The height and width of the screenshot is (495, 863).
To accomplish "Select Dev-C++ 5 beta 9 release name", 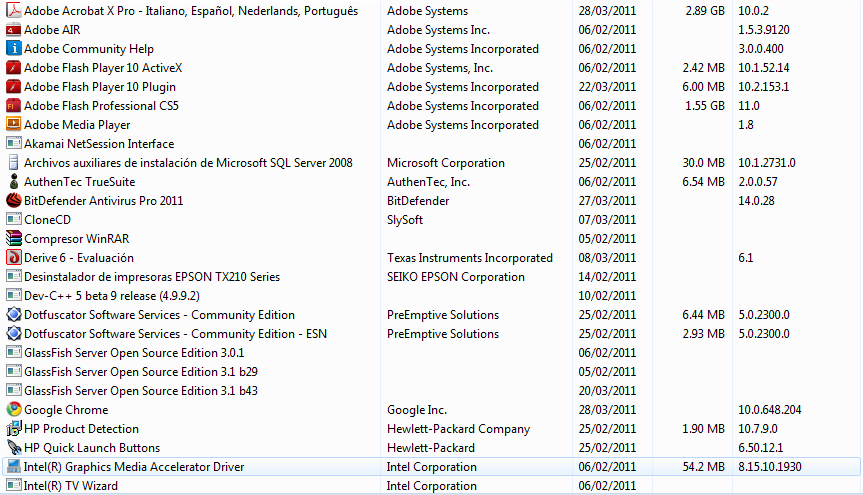I will tap(112, 296).
